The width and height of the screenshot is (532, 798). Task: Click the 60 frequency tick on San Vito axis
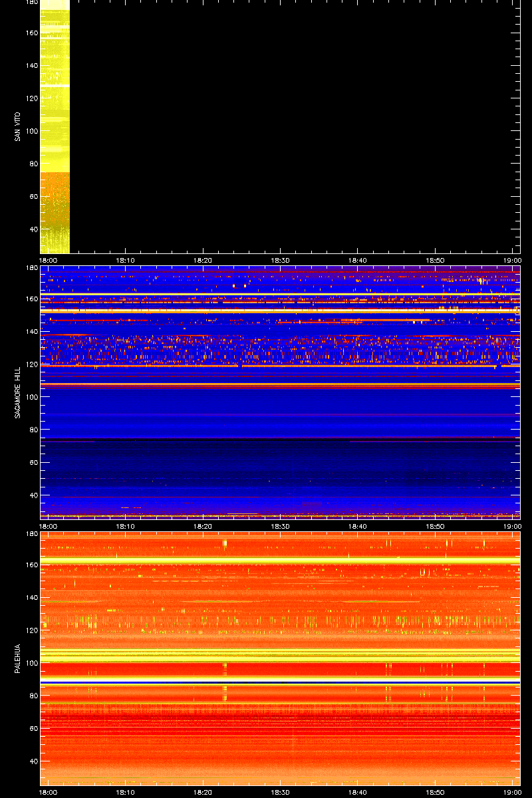[33, 197]
